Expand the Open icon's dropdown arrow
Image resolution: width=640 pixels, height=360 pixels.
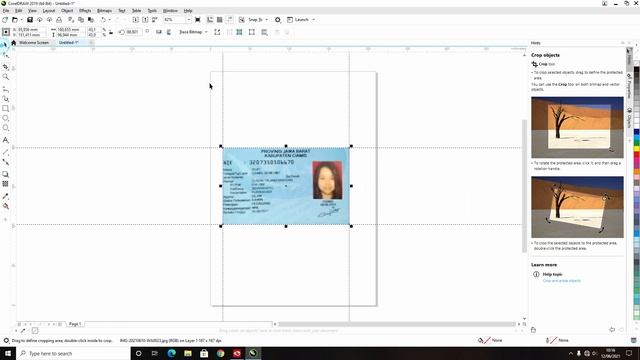coord(21,20)
